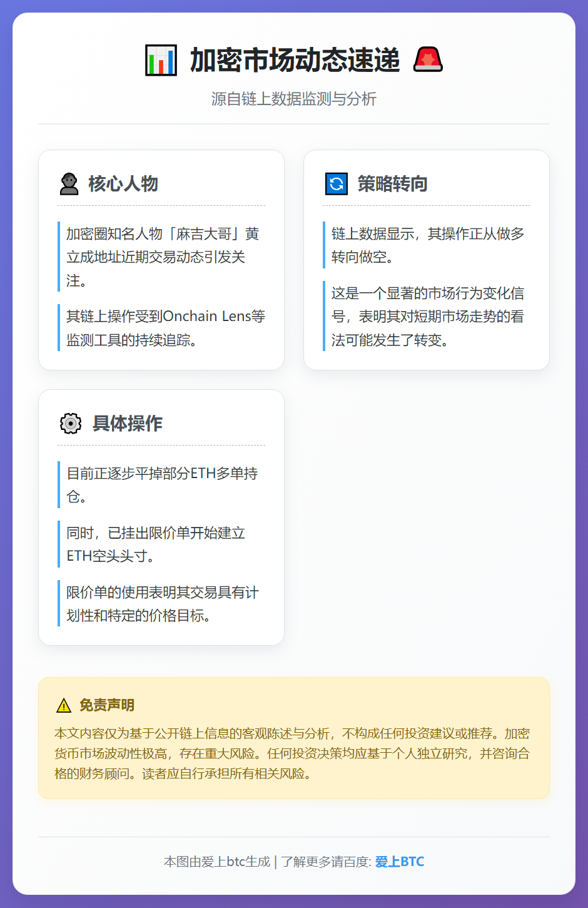Click the 免责声明 heading
588x908 pixels.
[x=107, y=705]
